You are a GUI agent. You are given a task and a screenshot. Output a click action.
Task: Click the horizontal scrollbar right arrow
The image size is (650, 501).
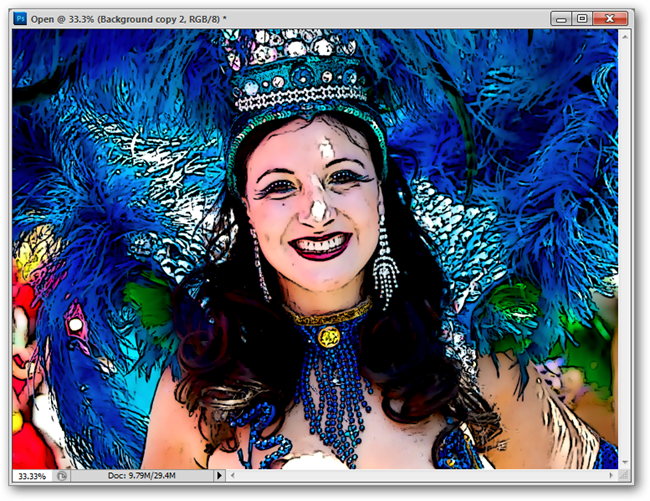point(611,475)
